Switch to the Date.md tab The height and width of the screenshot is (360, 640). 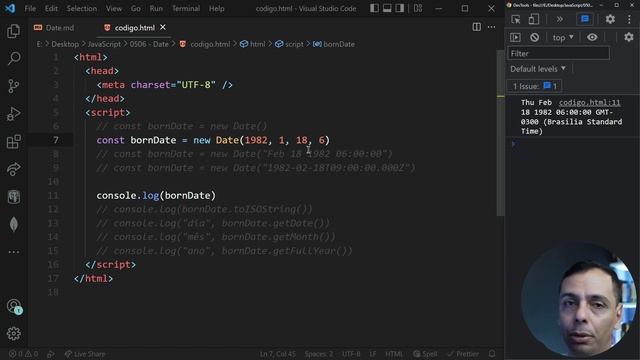point(60,28)
